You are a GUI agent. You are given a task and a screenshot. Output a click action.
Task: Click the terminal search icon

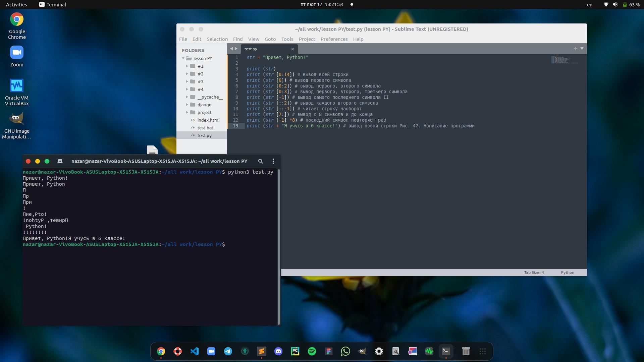pyautogui.click(x=260, y=161)
